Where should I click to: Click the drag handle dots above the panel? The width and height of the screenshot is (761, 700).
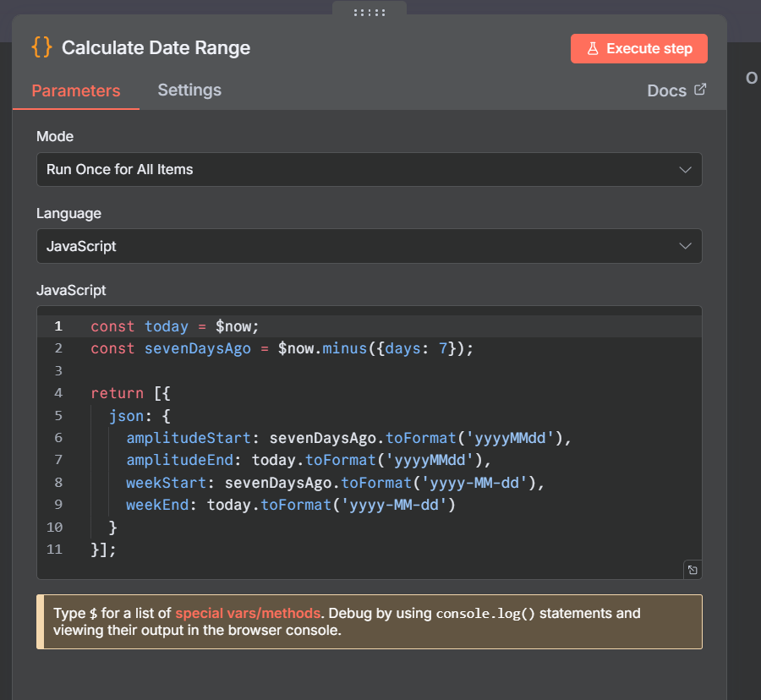pyautogui.click(x=370, y=12)
